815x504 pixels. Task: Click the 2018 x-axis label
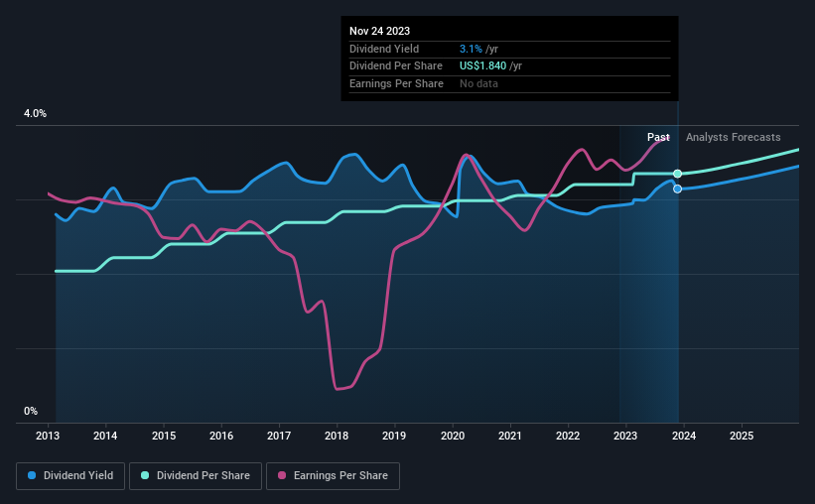[337, 436]
